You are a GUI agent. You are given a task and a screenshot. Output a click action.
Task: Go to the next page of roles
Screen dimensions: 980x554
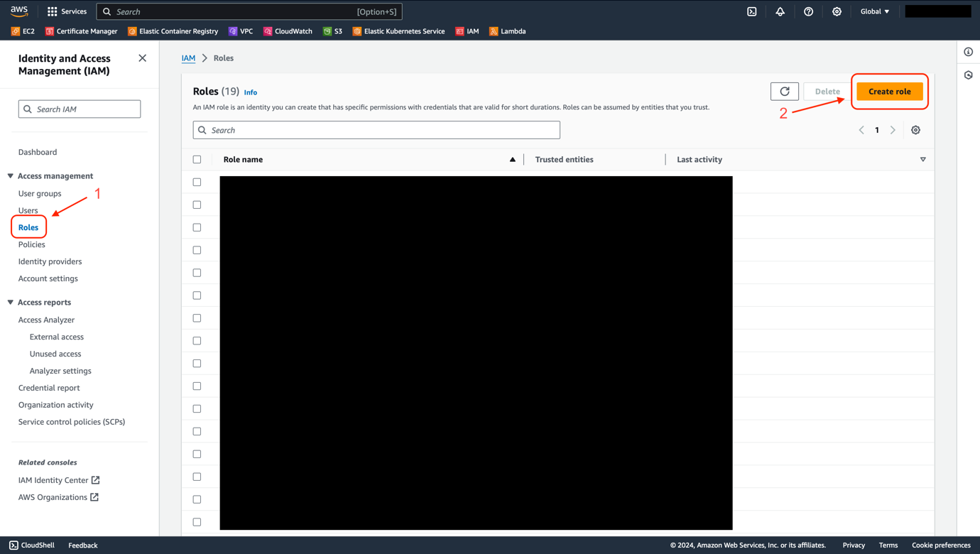pos(893,130)
